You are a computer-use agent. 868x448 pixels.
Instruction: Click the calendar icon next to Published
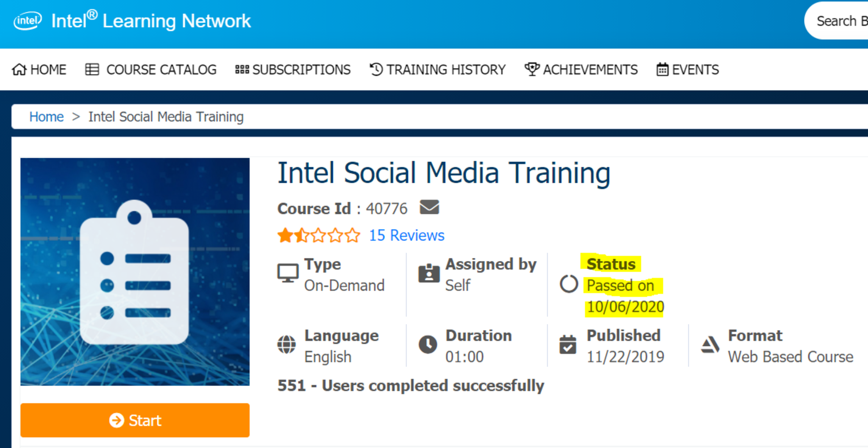click(568, 344)
